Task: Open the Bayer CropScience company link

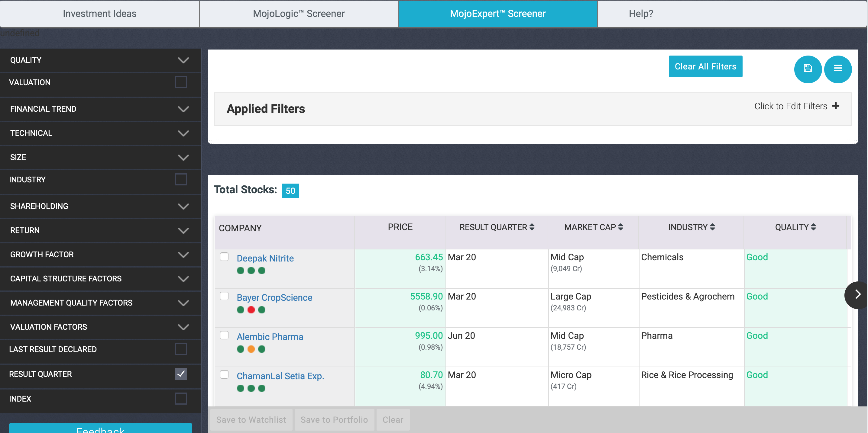Action: (x=274, y=298)
